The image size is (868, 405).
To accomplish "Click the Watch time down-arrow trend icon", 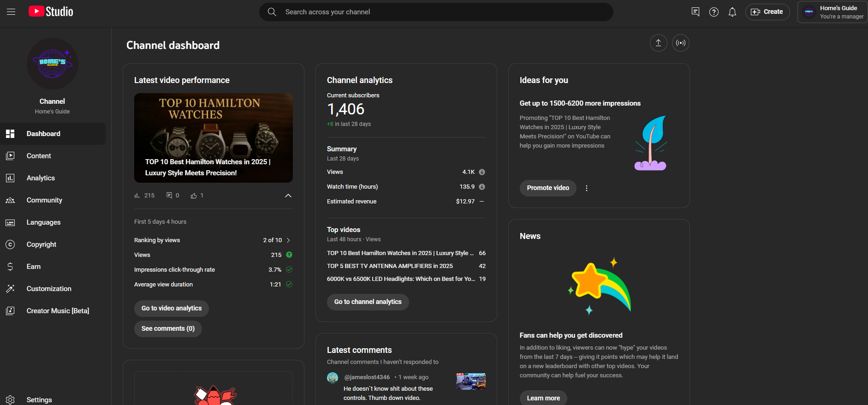I will pyautogui.click(x=482, y=187).
